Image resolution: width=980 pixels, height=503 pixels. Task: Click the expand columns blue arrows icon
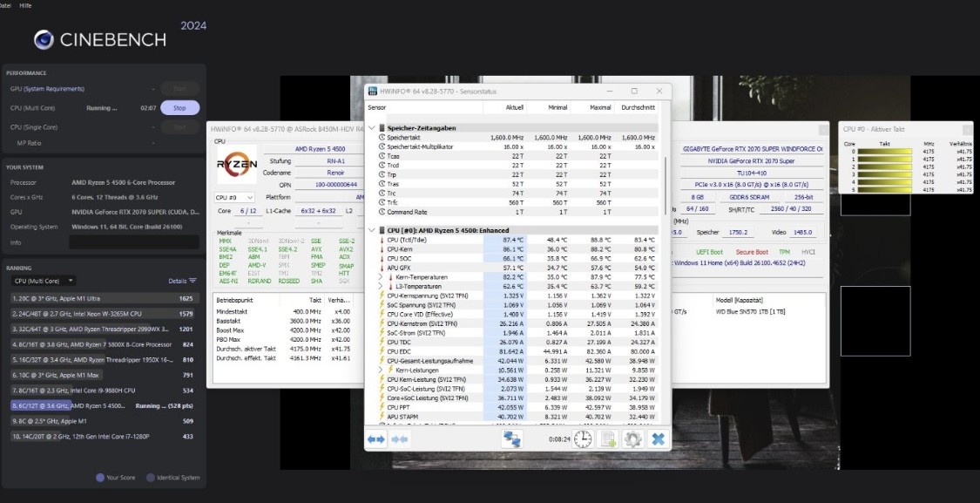click(376, 439)
